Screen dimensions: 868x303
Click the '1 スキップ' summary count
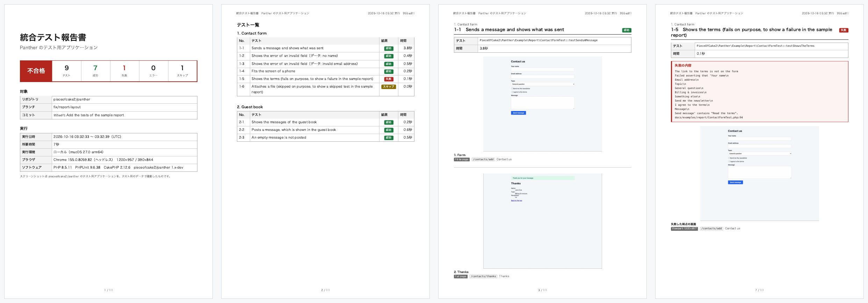[x=182, y=71]
